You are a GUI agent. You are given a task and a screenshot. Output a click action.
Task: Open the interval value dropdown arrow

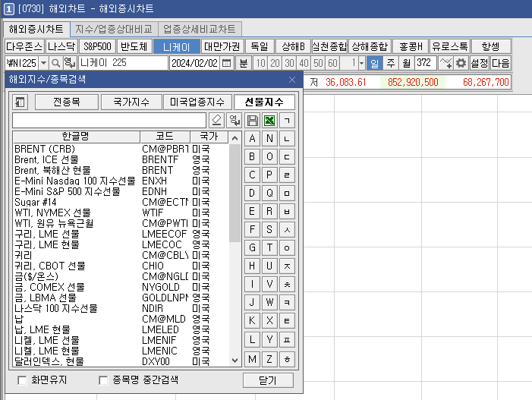(x=362, y=63)
